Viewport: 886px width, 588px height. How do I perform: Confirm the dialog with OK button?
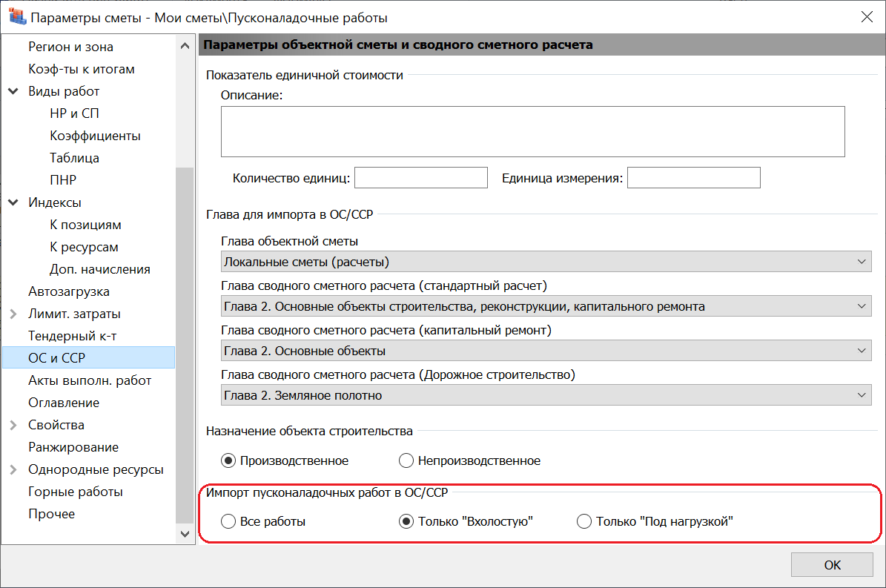click(832, 565)
